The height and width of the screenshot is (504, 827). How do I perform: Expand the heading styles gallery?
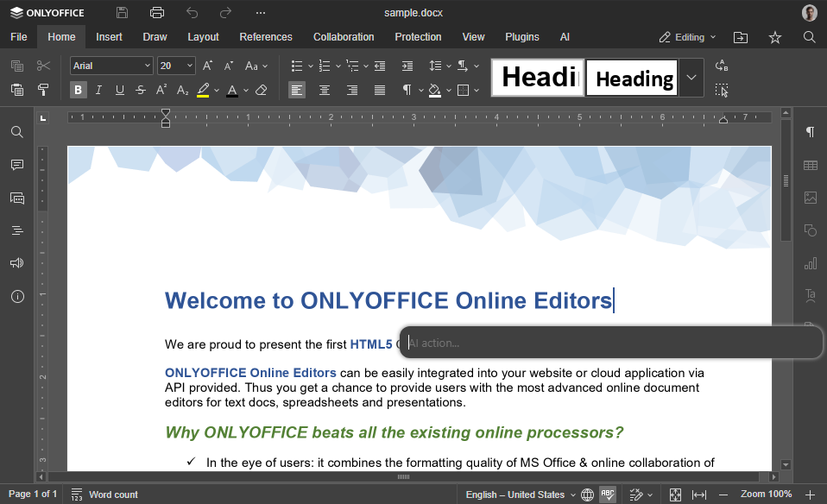pyautogui.click(x=691, y=78)
